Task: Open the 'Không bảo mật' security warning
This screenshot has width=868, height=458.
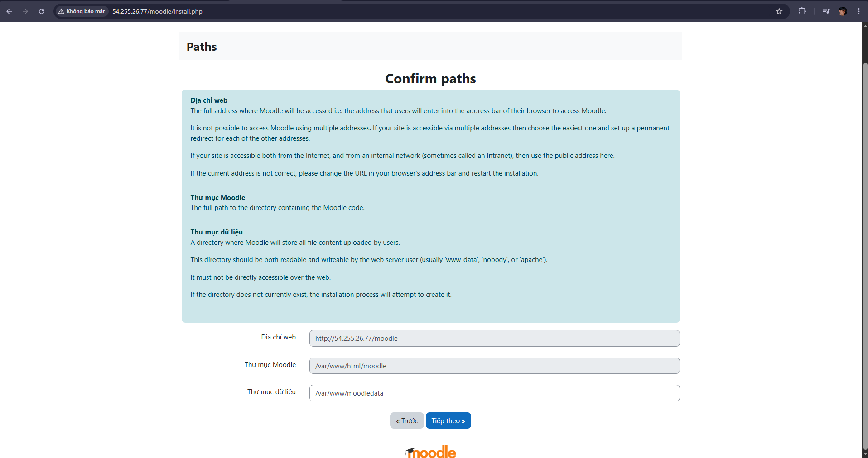Action: (x=82, y=11)
